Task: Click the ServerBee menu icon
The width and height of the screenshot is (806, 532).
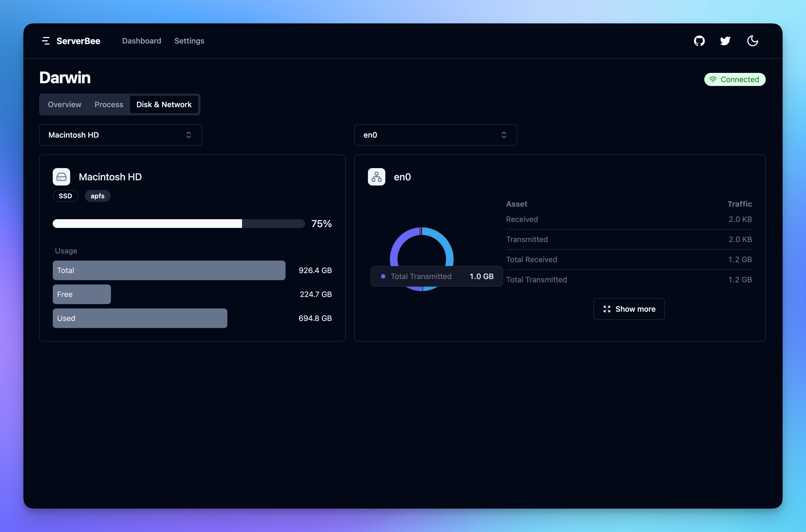Action: 46,41
